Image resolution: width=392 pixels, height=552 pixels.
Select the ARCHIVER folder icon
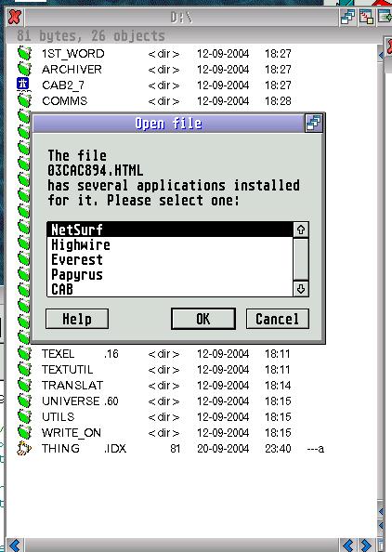click(x=24, y=69)
